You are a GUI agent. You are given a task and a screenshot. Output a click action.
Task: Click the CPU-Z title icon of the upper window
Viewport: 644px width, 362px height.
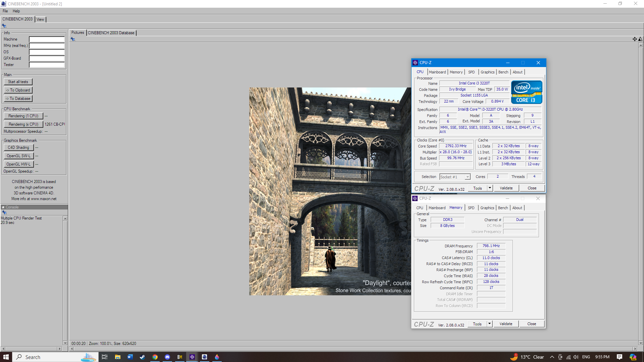tap(415, 63)
